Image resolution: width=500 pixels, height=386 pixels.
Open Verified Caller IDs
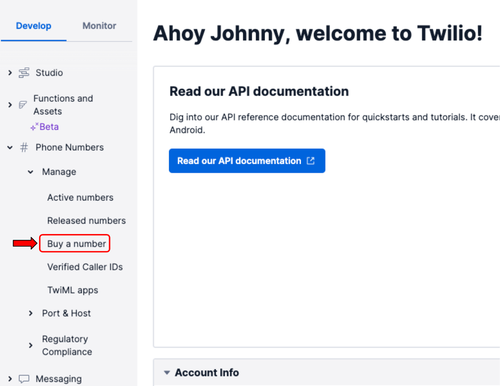(85, 267)
